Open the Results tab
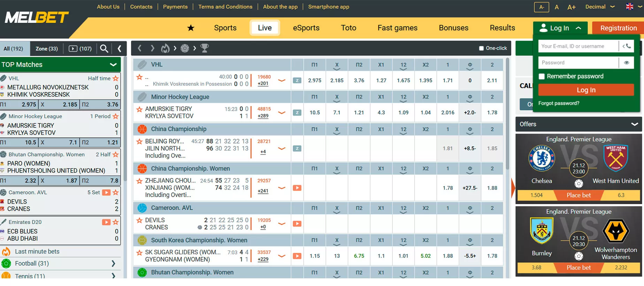The width and height of the screenshot is (644, 286). 502,28
